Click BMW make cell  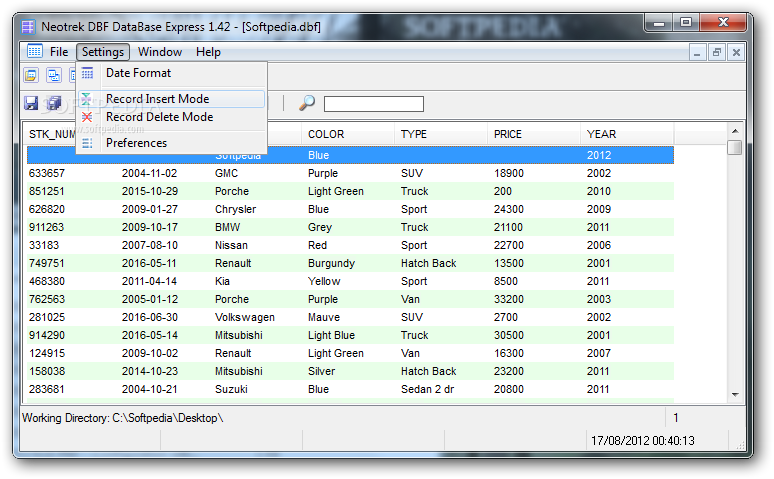coord(227,227)
